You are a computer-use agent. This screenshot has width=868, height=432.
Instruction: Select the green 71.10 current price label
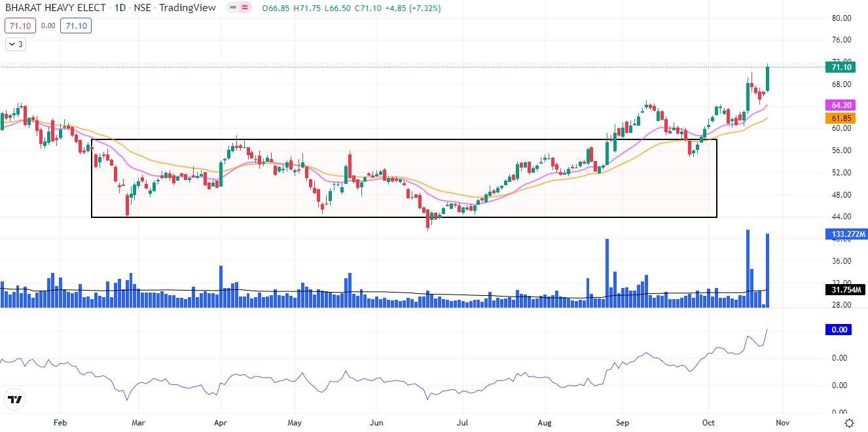841,67
